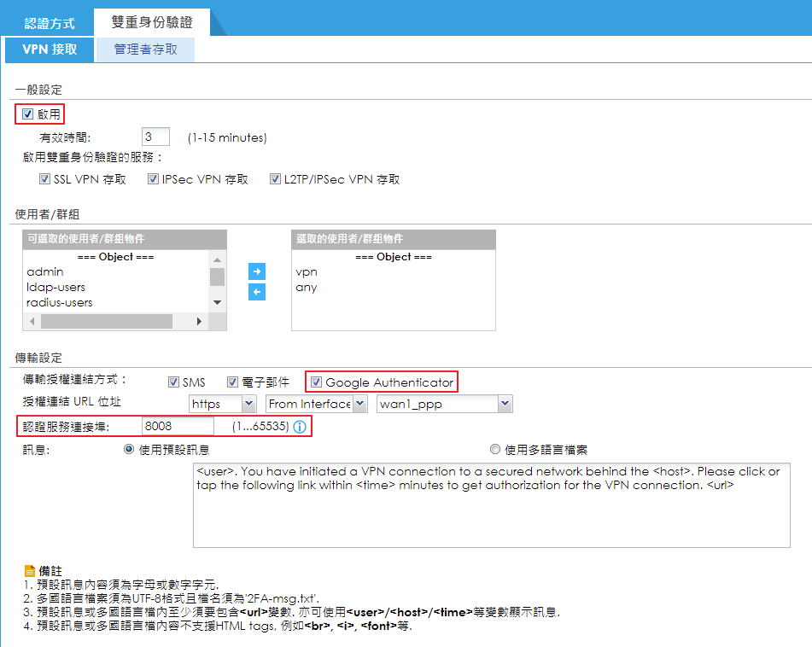Toggle the SMS delivery checkbox

click(173, 382)
